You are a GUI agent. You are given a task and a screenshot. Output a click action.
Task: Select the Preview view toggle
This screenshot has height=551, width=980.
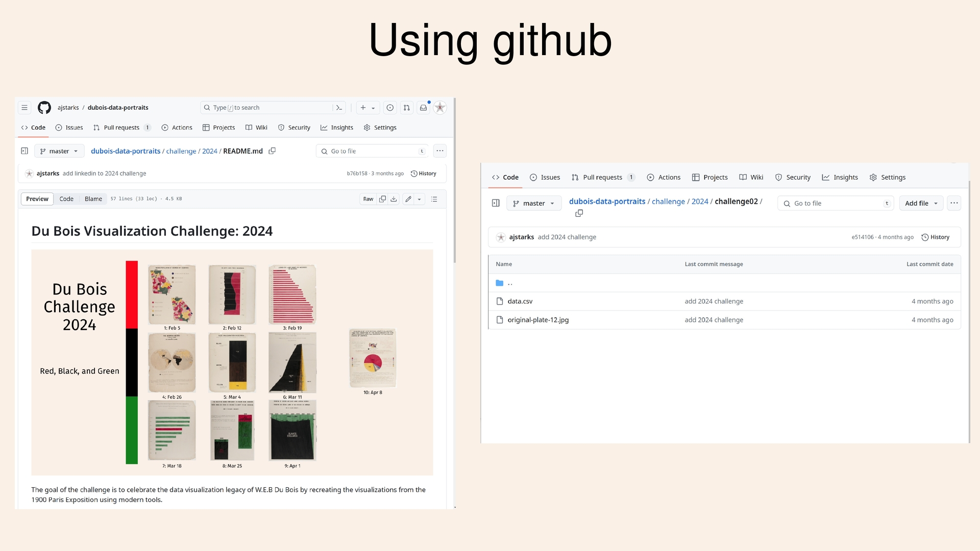pos(37,199)
